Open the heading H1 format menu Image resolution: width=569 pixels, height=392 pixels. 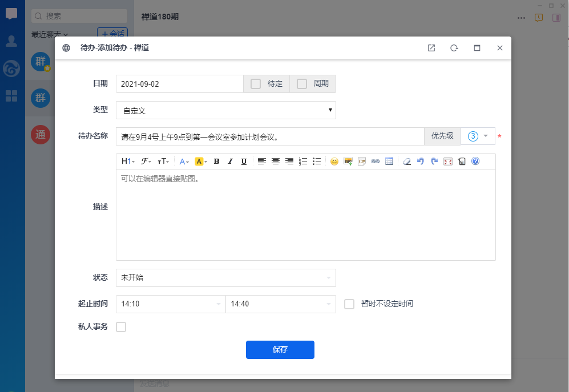(128, 161)
